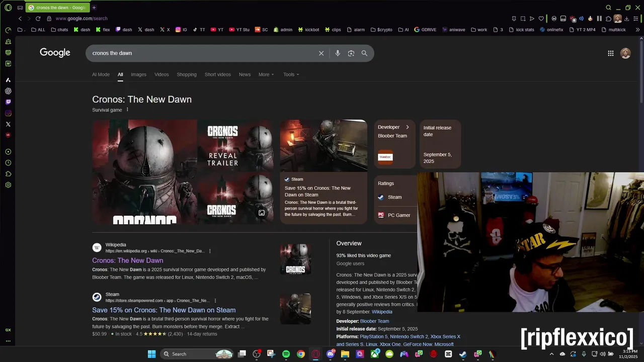Open Wikipedia link Cronos: The New Dawn
Screen dimensions: 644x362
pos(127,260)
